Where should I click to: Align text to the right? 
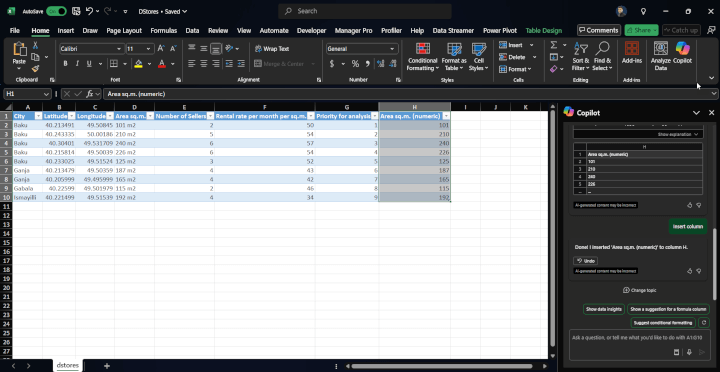tap(216, 64)
